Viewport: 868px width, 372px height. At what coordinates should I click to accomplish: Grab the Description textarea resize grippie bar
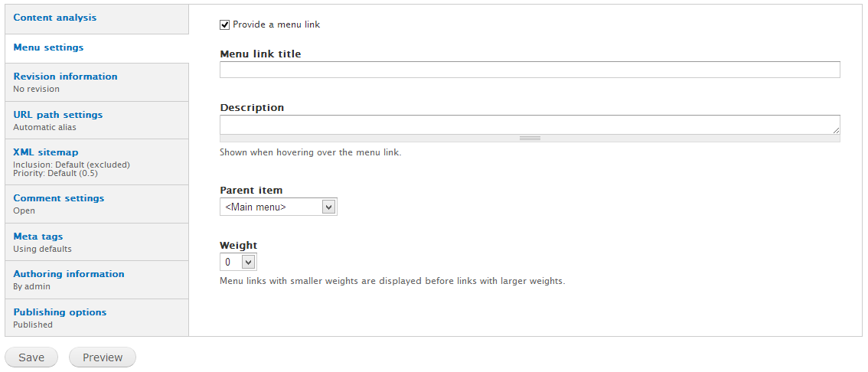tap(530, 139)
